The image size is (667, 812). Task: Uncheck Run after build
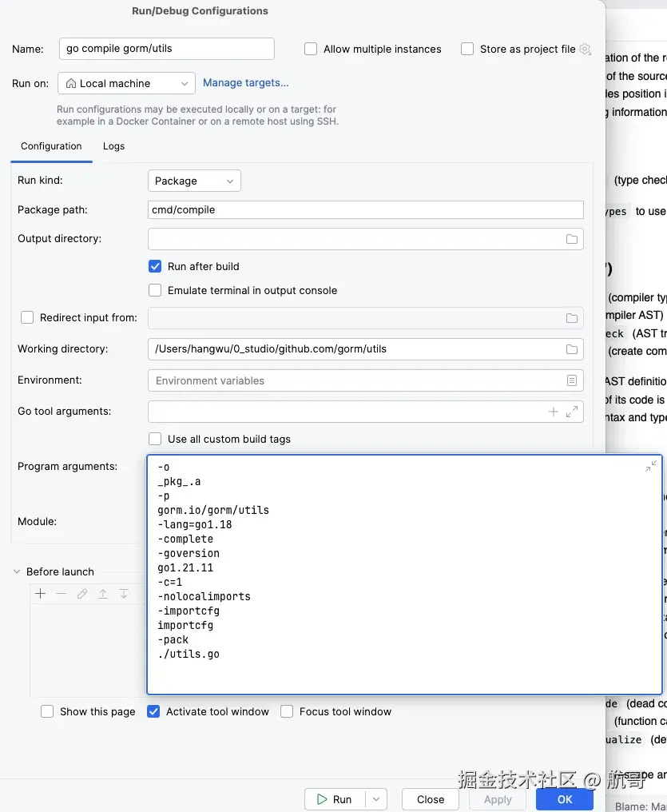pyautogui.click(x=155, y=267)
